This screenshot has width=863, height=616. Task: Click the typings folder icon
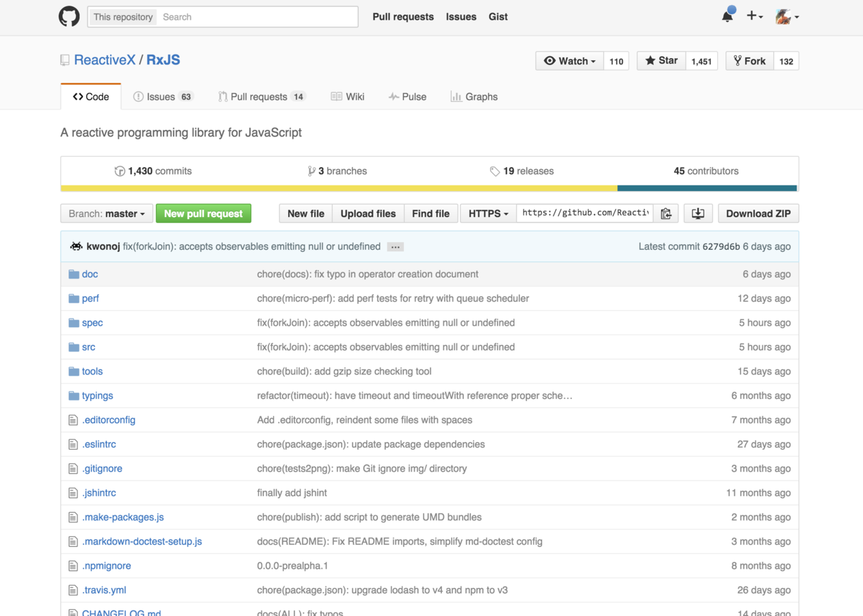73,396
